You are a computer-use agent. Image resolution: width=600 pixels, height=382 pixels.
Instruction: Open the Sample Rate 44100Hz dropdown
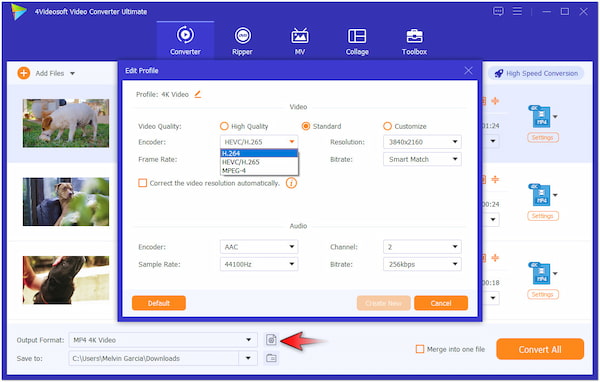pos(259,264)
